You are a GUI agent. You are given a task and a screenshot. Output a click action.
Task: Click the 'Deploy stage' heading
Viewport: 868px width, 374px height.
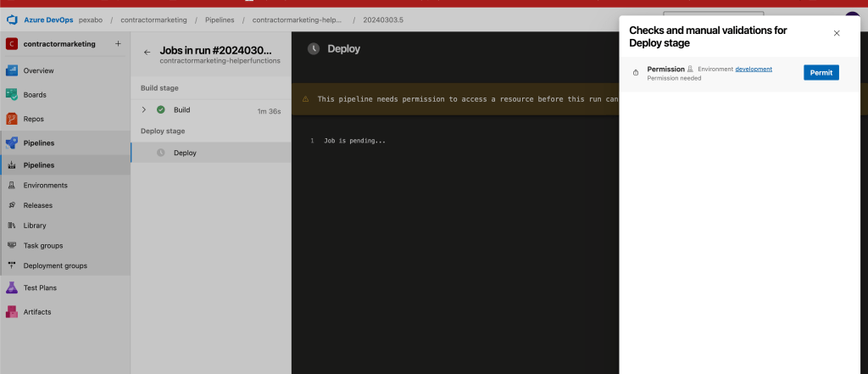(163, 131)
